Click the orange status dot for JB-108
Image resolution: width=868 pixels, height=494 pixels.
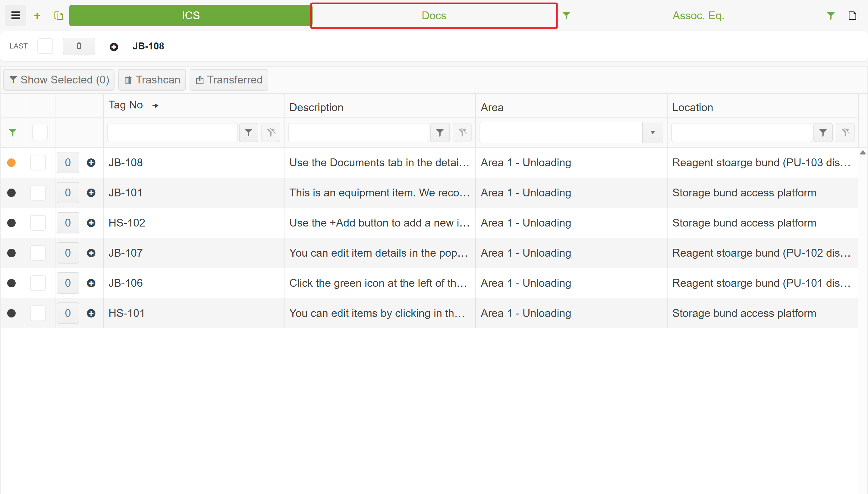click(11, 163)
